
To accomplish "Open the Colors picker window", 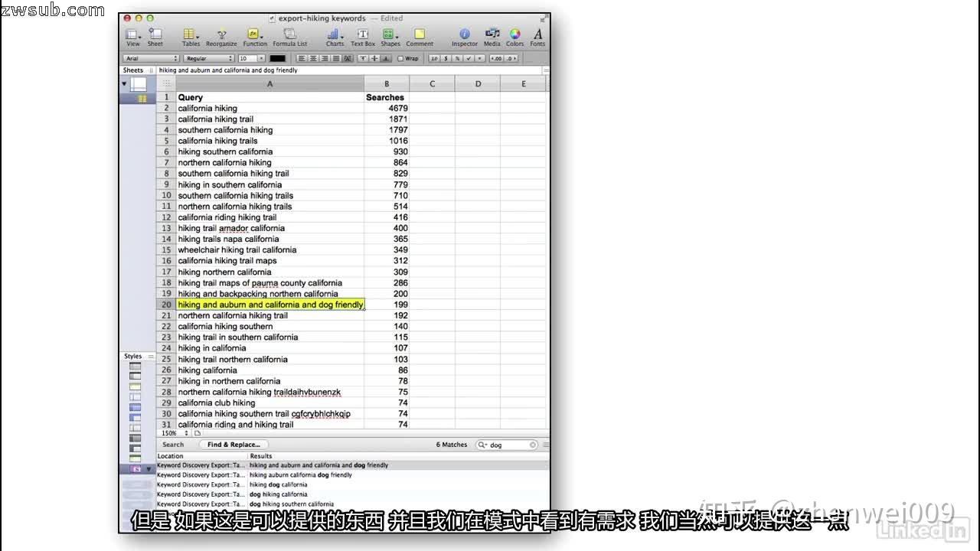I will [514, 35].
